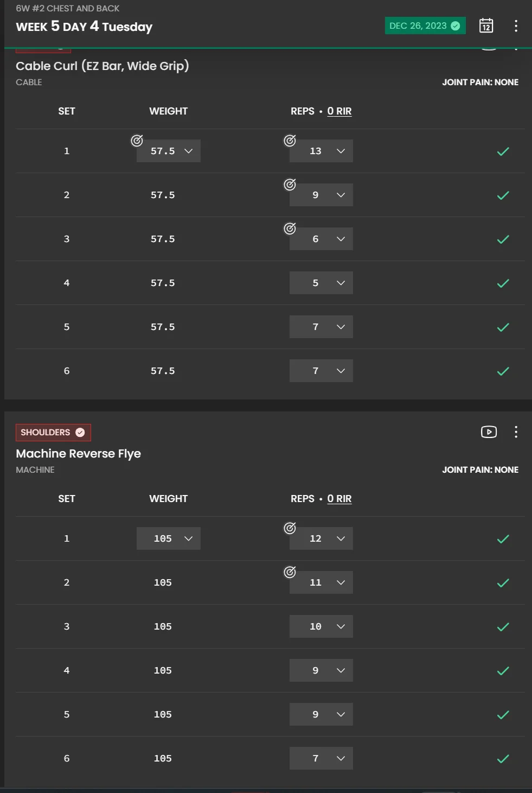Click the DEC 26, 2023 date badge
The width and height of the screenshot is (532, 793).
pyautogui.click(x=425, y=26)
